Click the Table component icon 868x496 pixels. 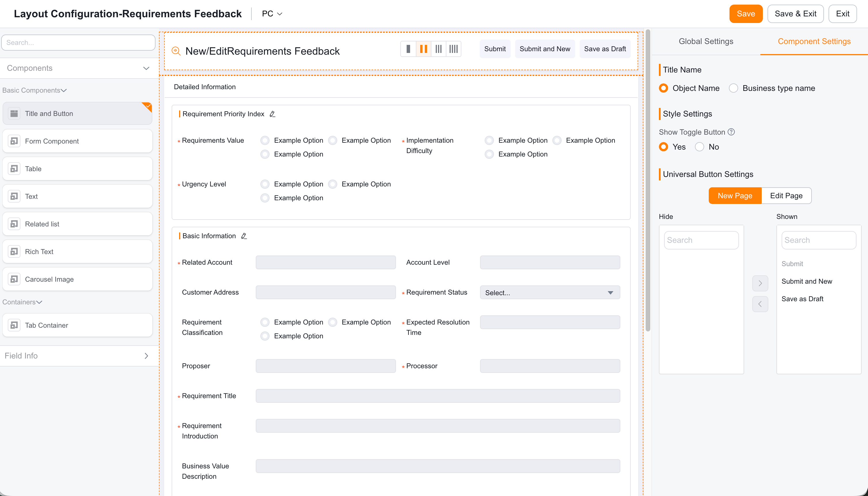click(x=14, y=169)
